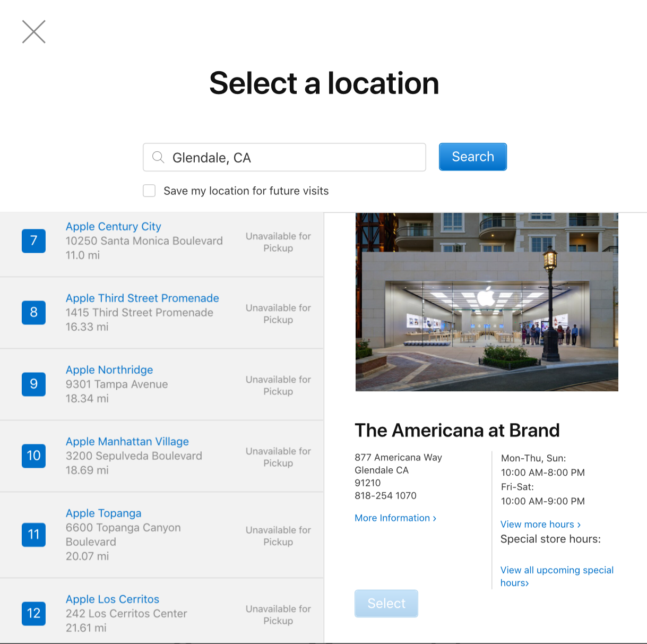
Task: Click Unavailable for Pickup on Manhattan Village row
Action: click(278, 457)
